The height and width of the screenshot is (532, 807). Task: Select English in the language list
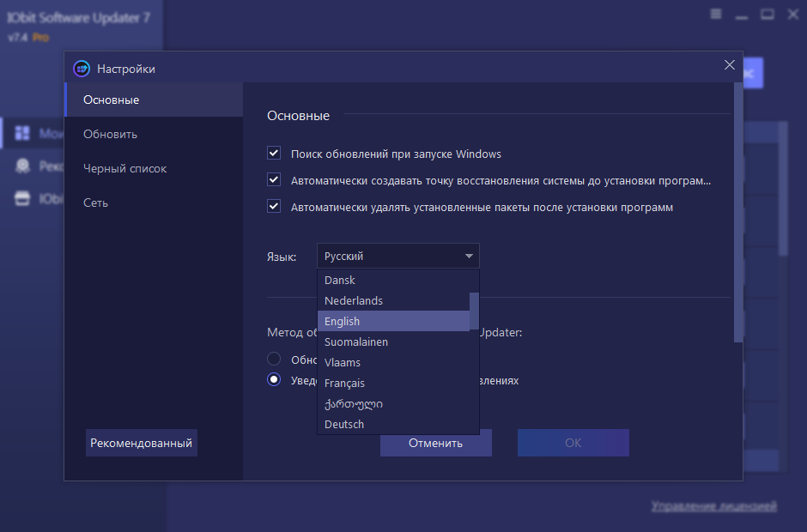point(394,321)
